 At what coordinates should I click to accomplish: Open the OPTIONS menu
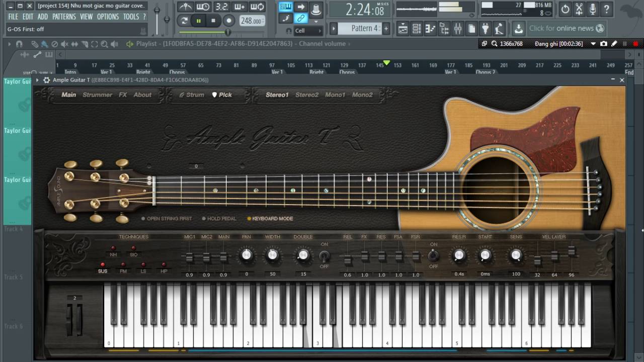tap(108, 17)
